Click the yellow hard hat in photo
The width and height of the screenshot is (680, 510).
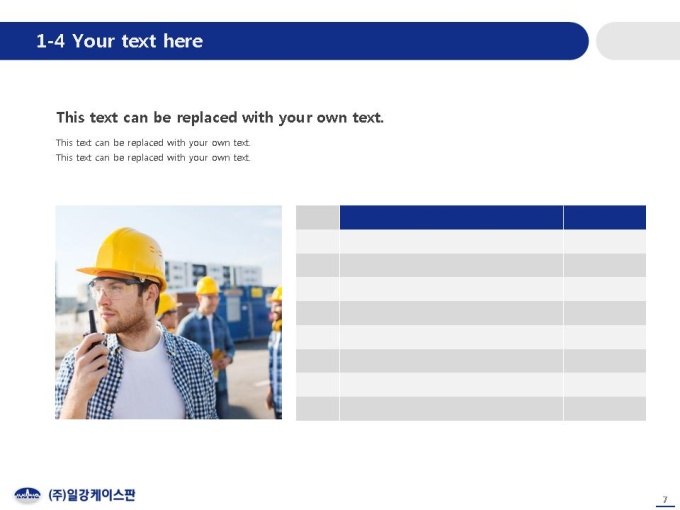(x=123, y=257)
